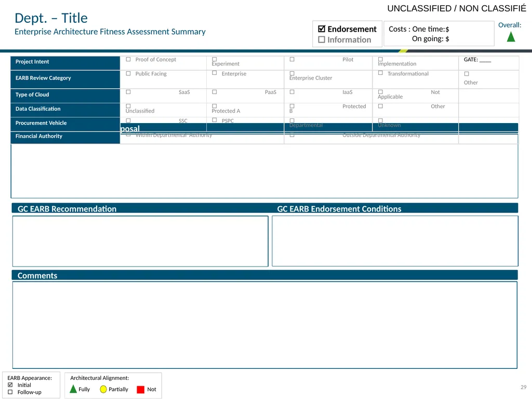Check the PaaS cloud type box

click(x=215, y=92)
